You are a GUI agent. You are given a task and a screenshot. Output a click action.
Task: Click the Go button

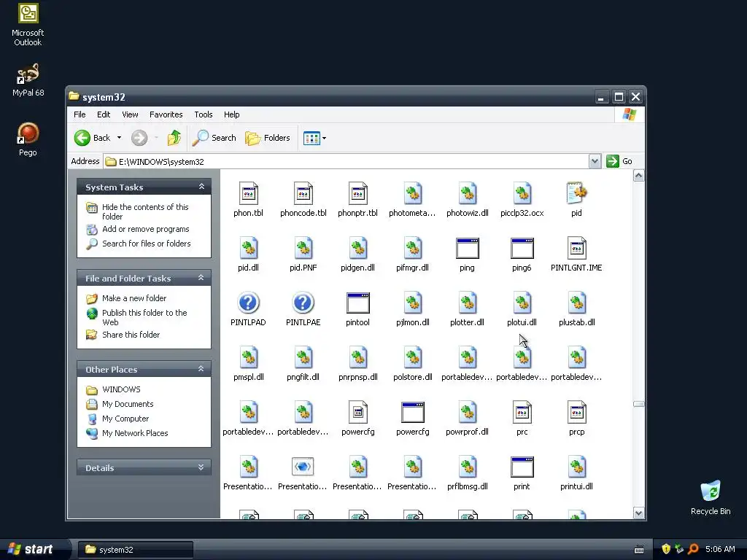tap(619, 161)
